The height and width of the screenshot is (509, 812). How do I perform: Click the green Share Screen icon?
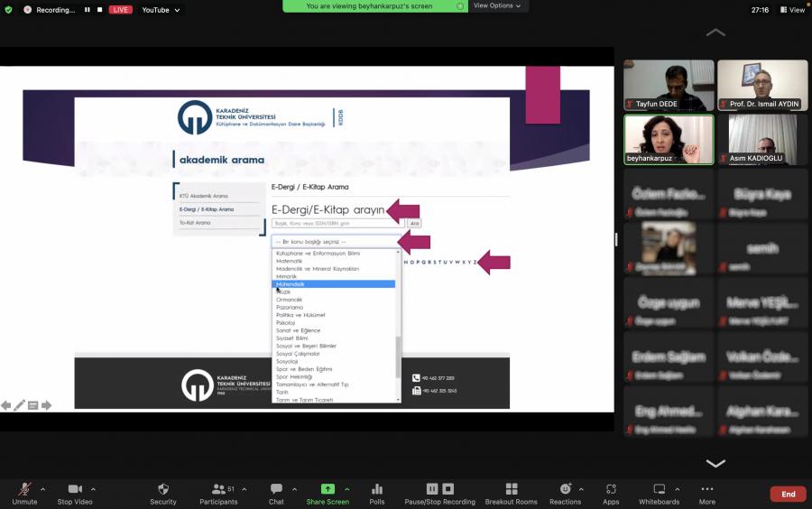click(328, 489)
